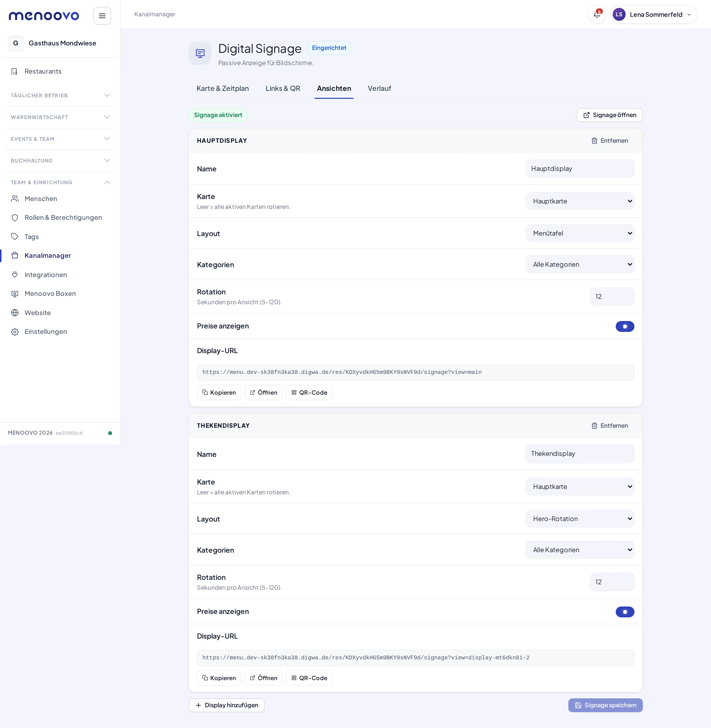Click Kopieren under the Hauptdisplay URL
The height and width of the screenshot is (728, 711).
(219, 393)
